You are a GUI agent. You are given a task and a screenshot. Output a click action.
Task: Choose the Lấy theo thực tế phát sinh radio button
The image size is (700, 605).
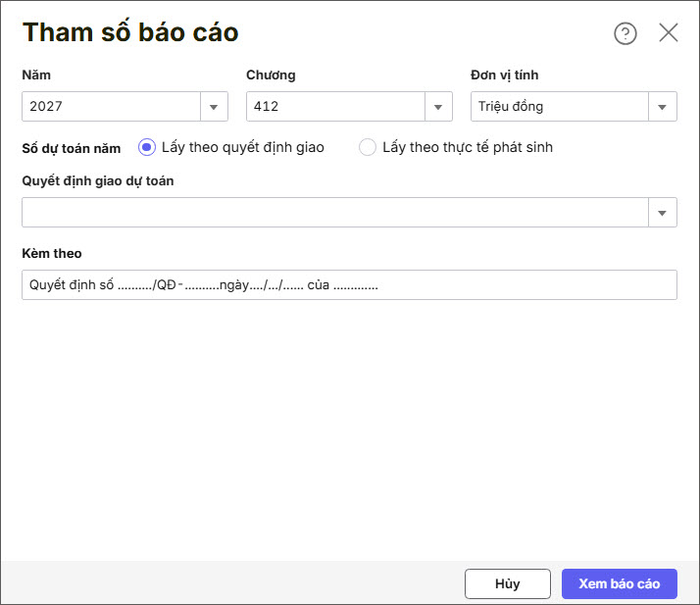[x=368, y=147]
